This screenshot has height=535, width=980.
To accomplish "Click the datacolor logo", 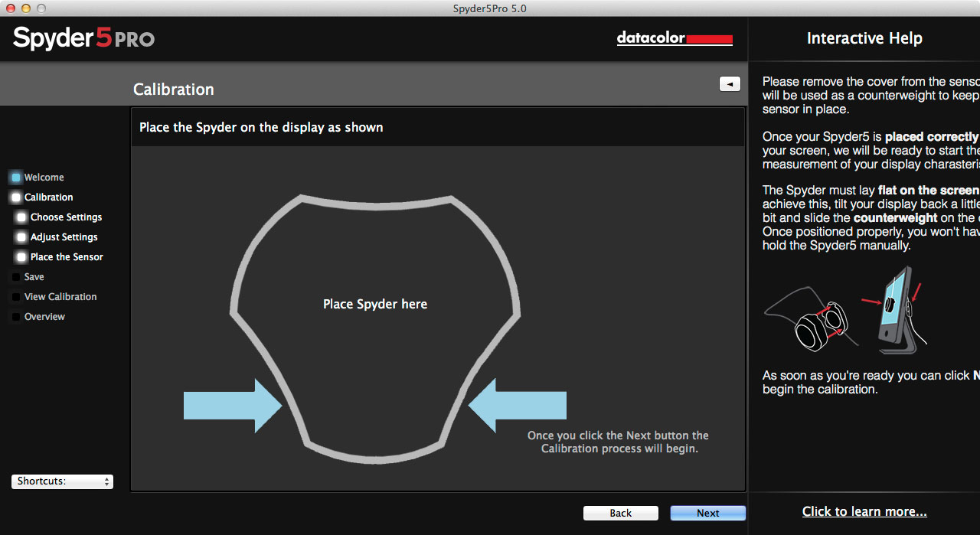I will click(x=675, y=38).
